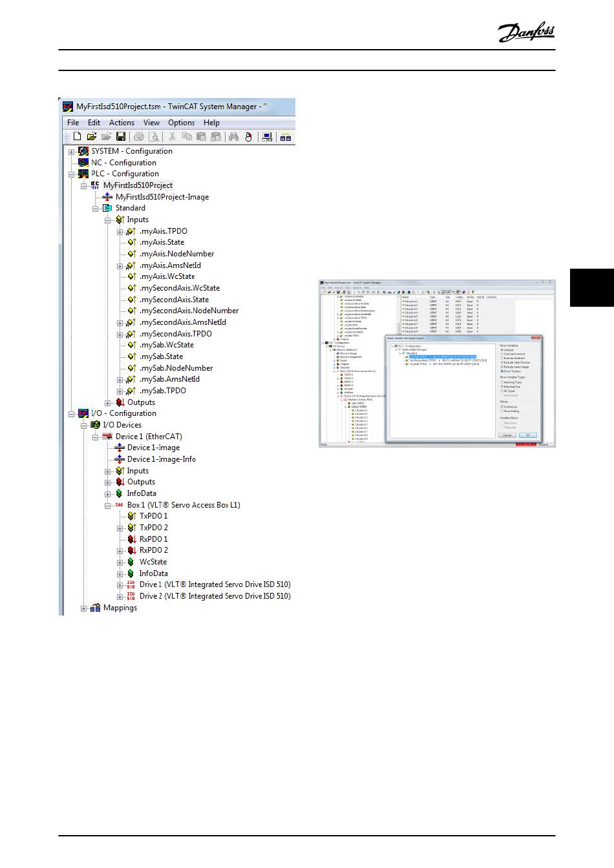Open the View menu
The height and width of the screenshot is (868, 614).
point(151,123)
